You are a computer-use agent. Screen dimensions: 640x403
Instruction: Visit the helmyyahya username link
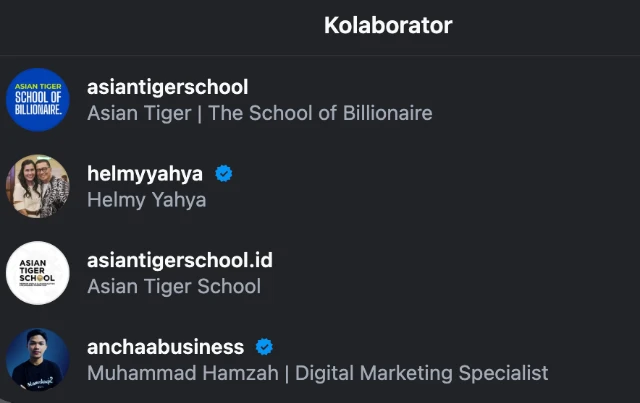[x=145, y=173]
